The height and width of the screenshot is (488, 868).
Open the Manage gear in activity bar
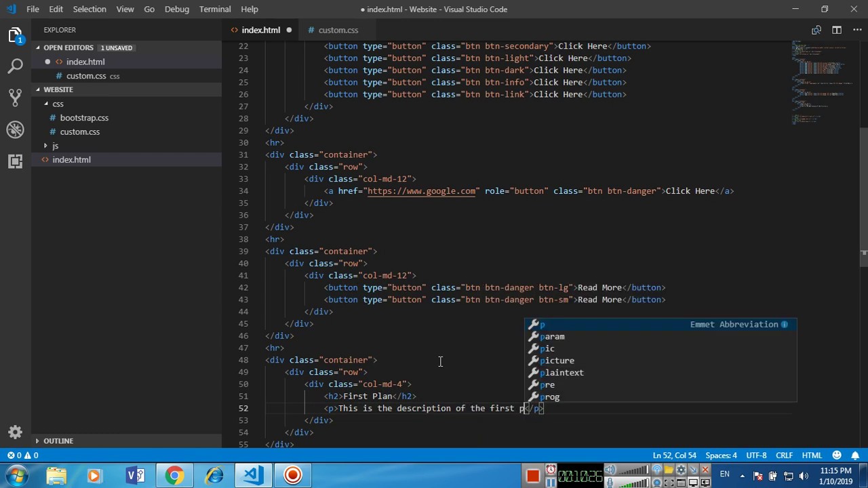pos(15,432)
